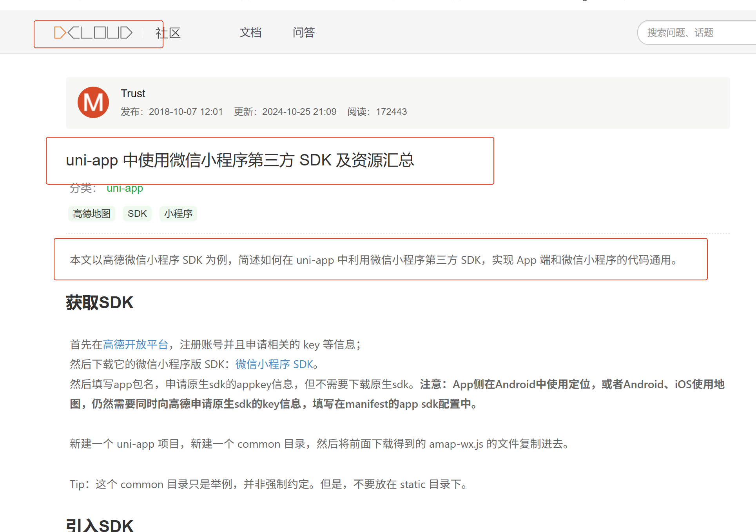Click the 高德地图 tag
The height and width of the screenshot is (532, 756).
tap(92, 214)
